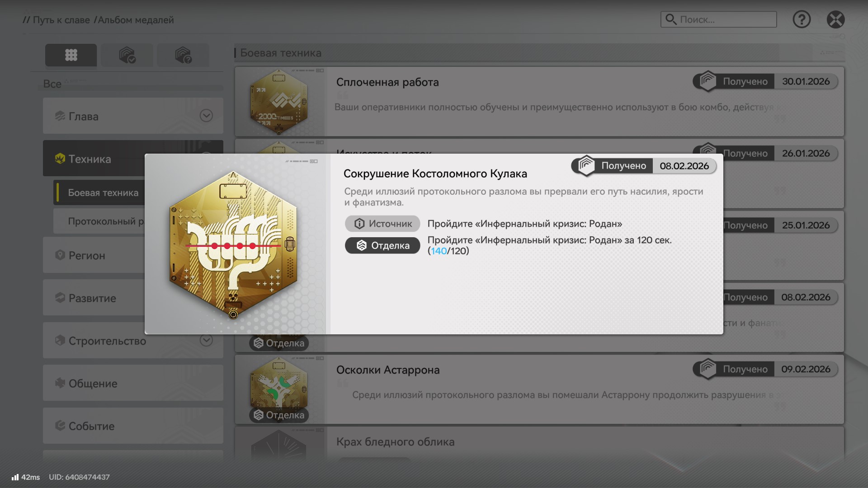The width and height of the screenshot is (868, 488).
Task: Click into the Поиск search field
Action: click(718, 19)
